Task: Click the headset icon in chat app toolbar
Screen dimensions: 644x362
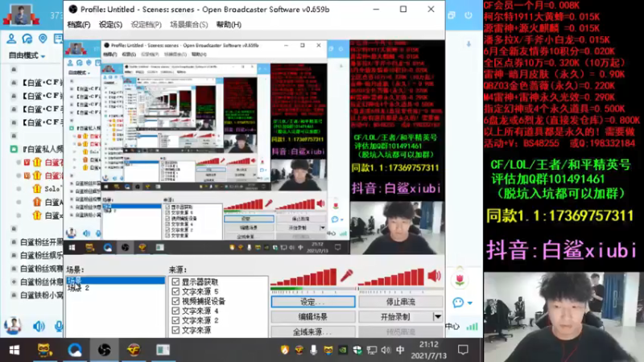Action: point(27,39)
